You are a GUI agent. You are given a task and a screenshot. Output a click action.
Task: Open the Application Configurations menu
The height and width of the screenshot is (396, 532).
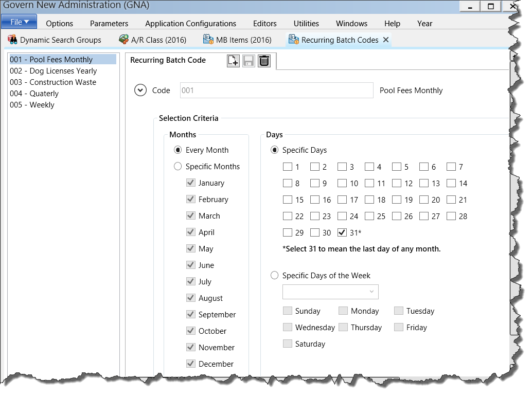(190, 23)
